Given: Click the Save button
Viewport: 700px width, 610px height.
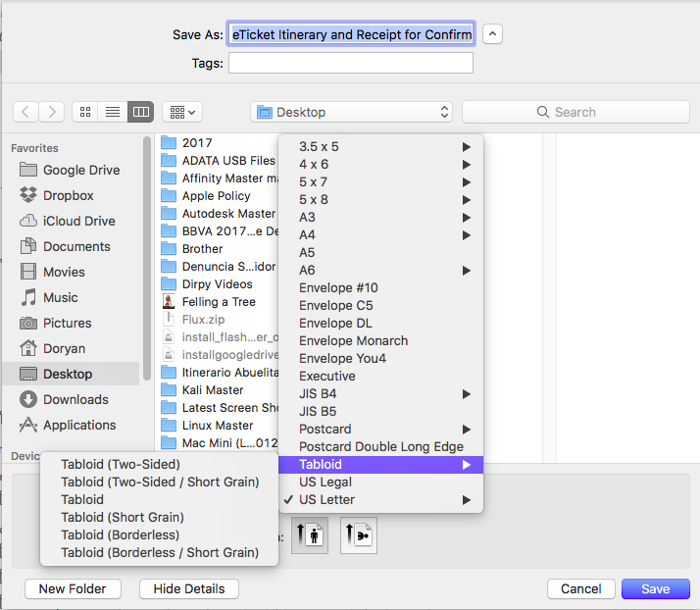Looking at the screenshot, I should (x=655, y=588).
